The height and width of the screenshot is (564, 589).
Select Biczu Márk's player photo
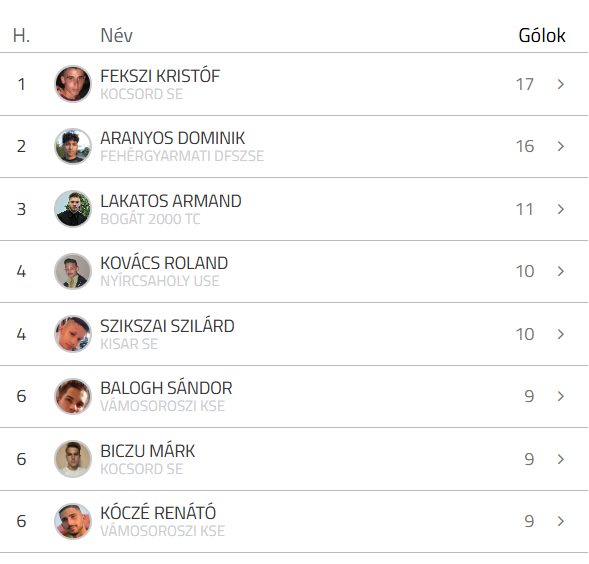[73, 459]
